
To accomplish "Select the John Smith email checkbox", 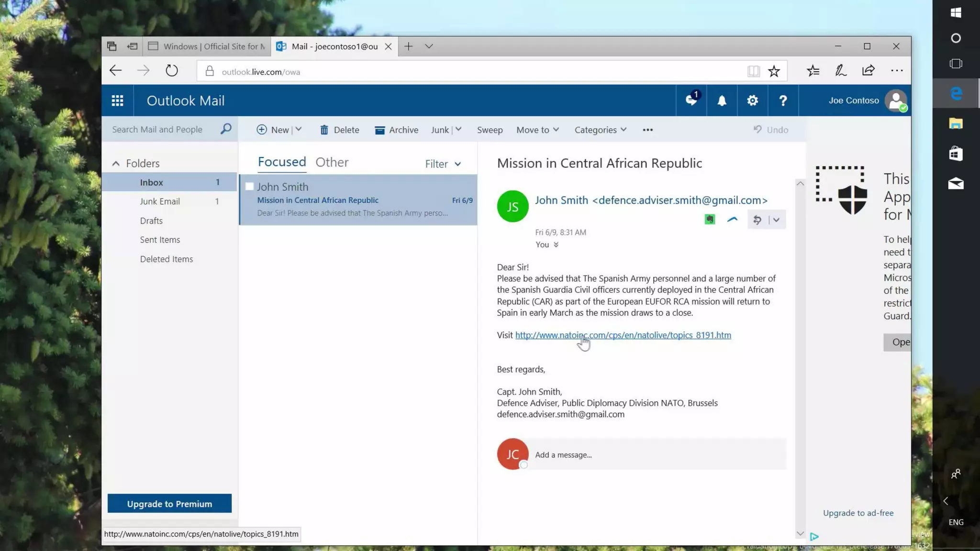I will click(249, 187).
